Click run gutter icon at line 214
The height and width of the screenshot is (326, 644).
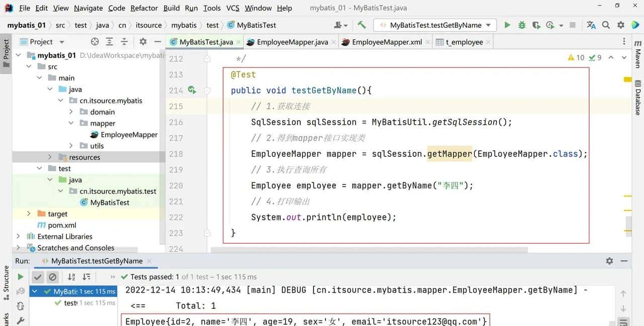192,90
